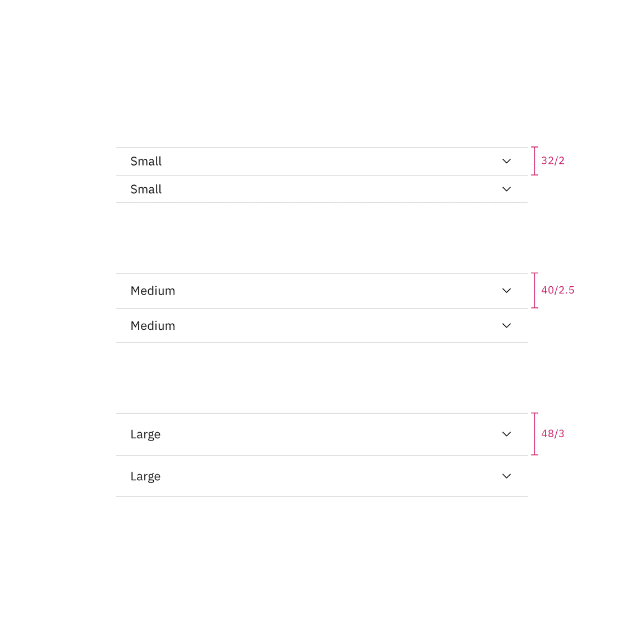This screenshot has height=644, width=644.
Task: Select the Small label text
Action: tap(146, 161)
